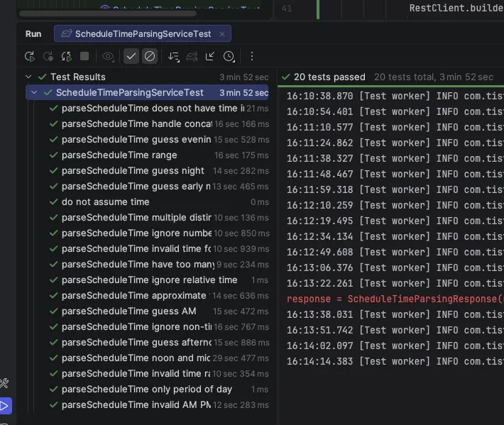Select test 'parseScheduleTime approximate'
Viewport: 504px width, 425px height.
click(160, 296)
